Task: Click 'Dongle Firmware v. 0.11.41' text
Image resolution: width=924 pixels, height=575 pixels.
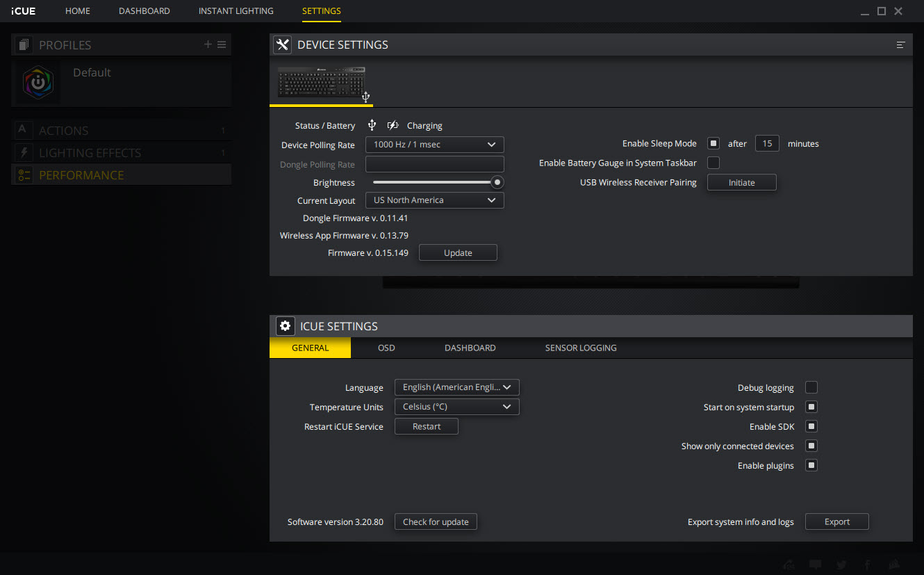Action: [x=356, y=218]
